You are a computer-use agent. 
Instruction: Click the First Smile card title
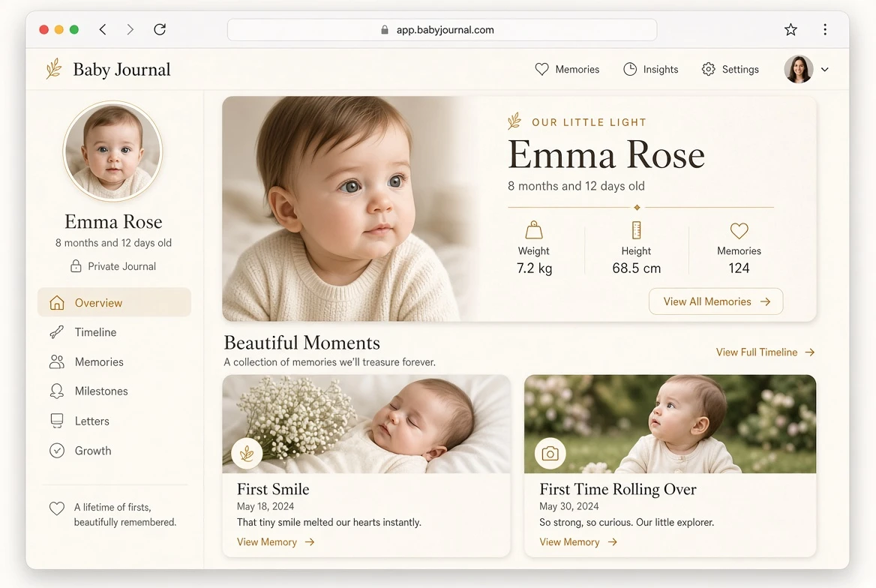pyautogui.click(x=273, y=489)
